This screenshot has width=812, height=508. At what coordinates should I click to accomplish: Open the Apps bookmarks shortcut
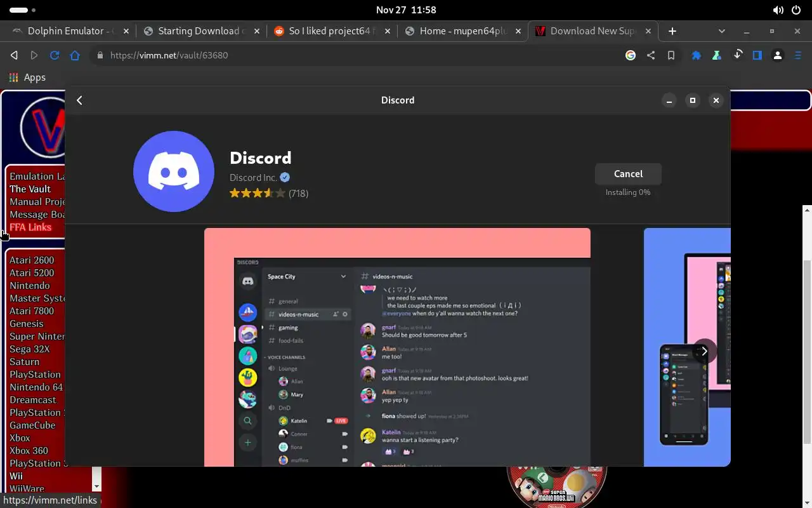point(27,77)
